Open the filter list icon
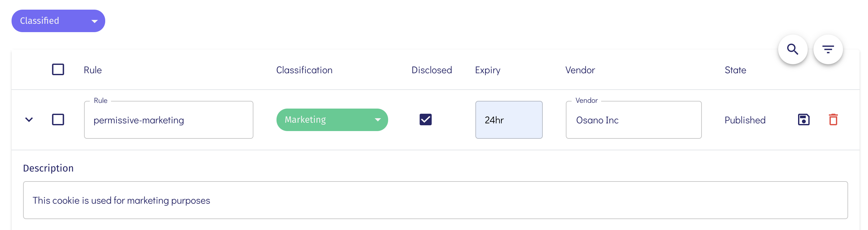The width and height of the screenshot is (868, 230). tap(828, 49)
